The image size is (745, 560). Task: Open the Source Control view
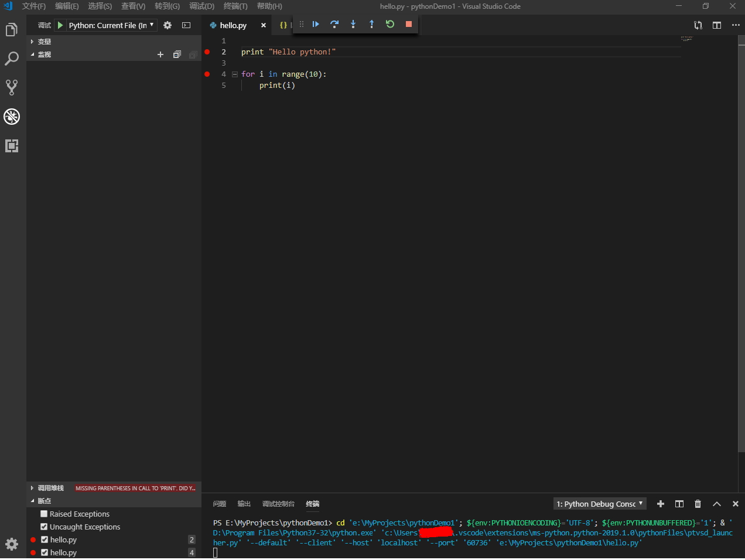[x=12, y=87]
